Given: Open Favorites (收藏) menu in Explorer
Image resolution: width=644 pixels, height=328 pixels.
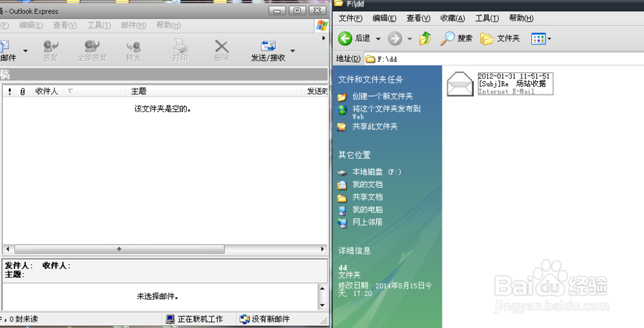Looking at the screenshot, I should click(453, 18).
